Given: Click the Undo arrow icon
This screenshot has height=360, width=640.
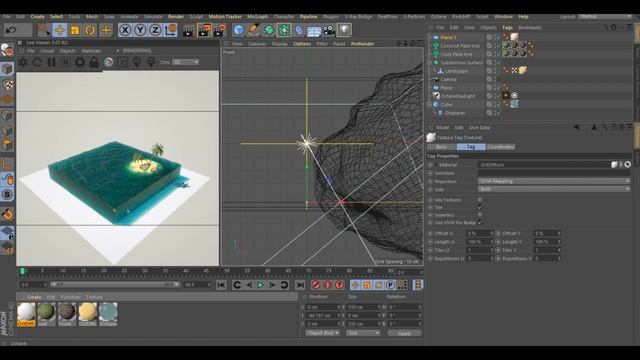Looking at the screenshot, I should coord(11,30).
